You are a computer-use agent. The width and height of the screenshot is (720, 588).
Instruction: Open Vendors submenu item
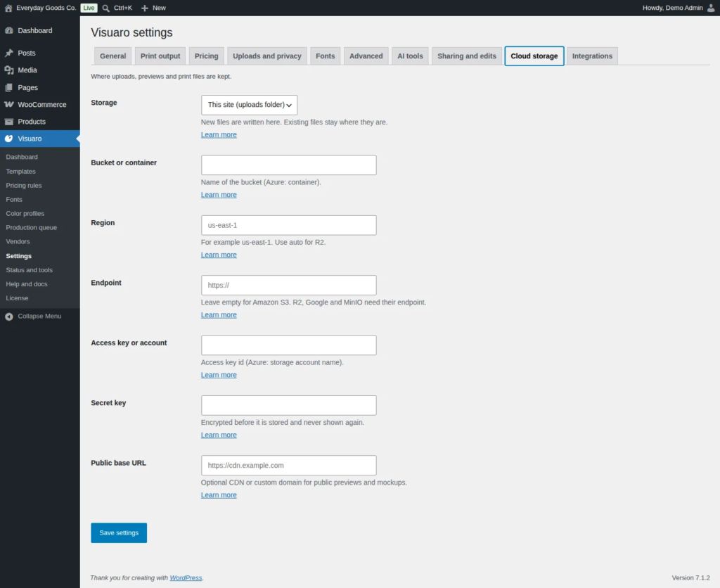[x=18, y=242]
